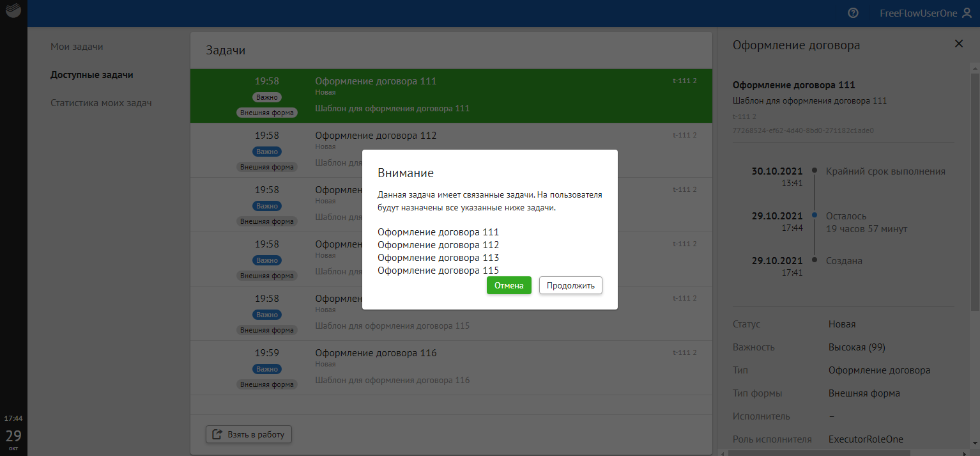Viewport: 980px width, 456px height.
Task: Click the Взять в работу button
Action: pyautogui.click(x=249, y=434)
